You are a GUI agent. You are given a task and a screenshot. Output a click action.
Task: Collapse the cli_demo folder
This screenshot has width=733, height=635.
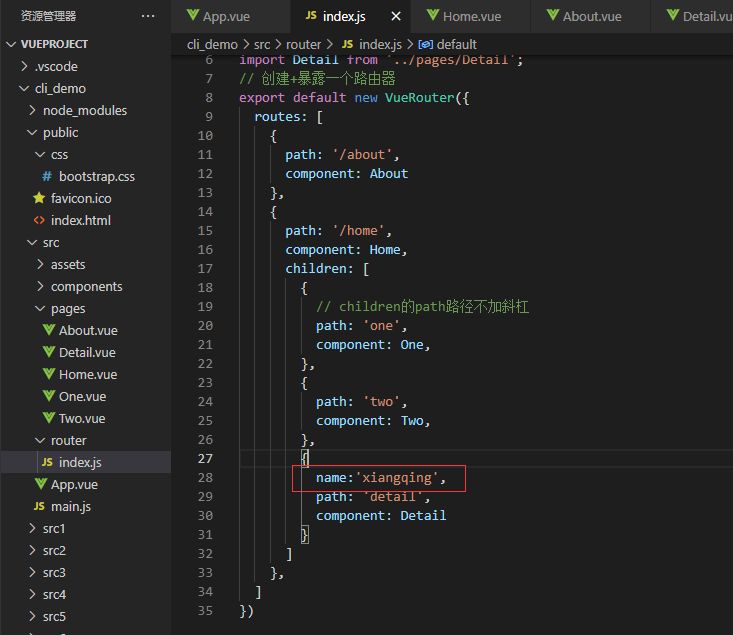[x=24, y=88]
